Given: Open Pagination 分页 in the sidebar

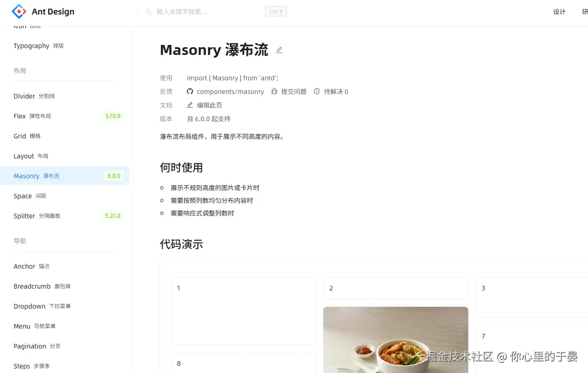Looking at the screenshot, I should (x=64, y=346).
